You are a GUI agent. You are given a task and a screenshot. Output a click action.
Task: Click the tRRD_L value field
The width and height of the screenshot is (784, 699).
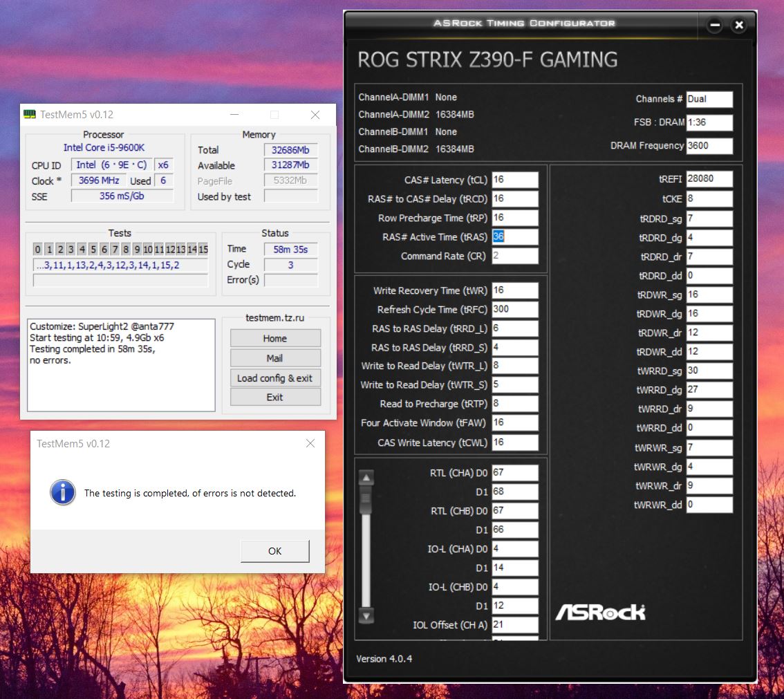tap(515, 328)
